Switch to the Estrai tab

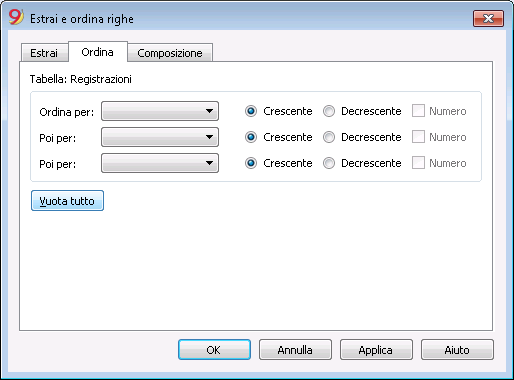coord(44,53)
